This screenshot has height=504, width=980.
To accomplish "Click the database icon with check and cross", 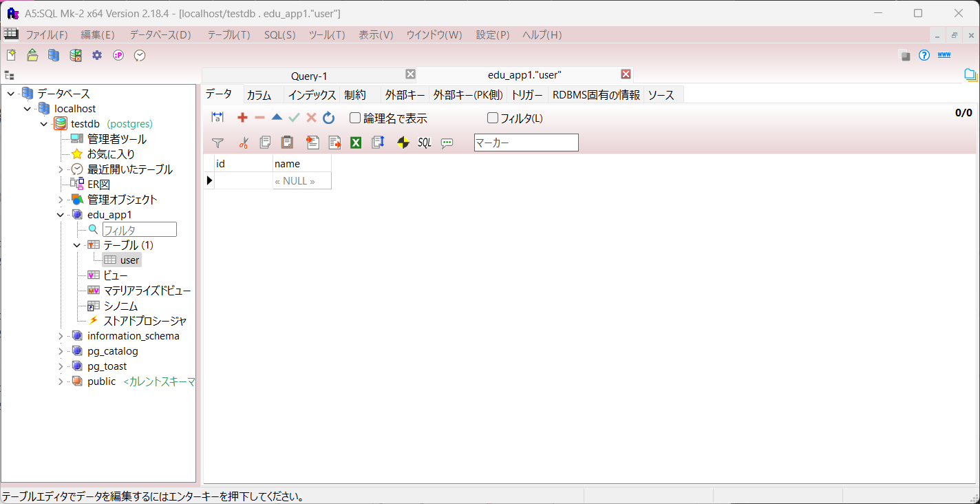I will point(76,55).
